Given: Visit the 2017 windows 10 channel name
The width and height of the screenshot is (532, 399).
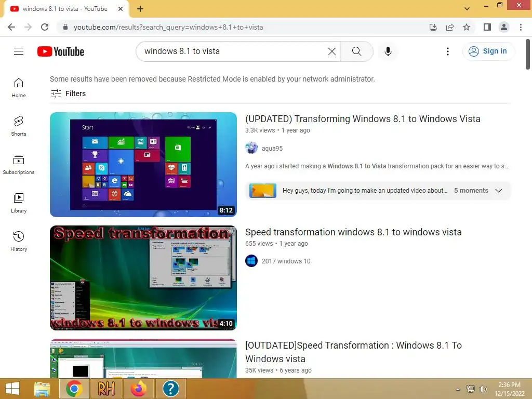Looking at the screenshot, I should [286, 261].
